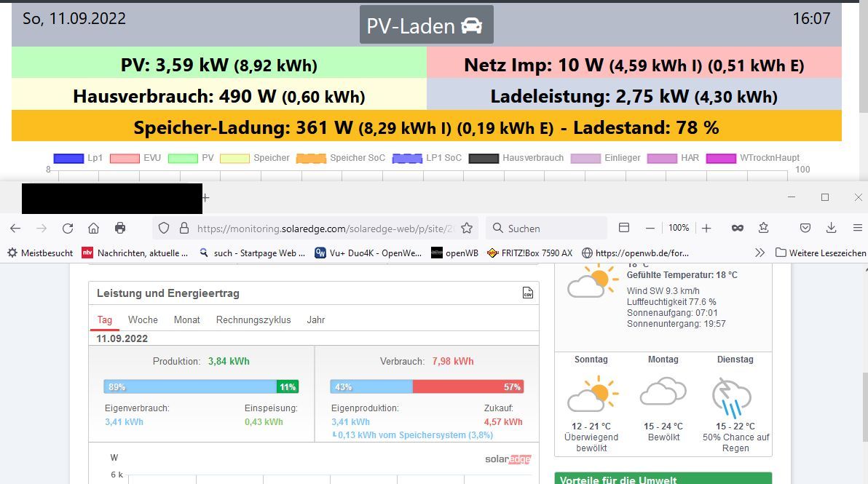Go forward in Firefox browser
The image size is (868, 484).
pyautogui.click(x=42, y=229)
